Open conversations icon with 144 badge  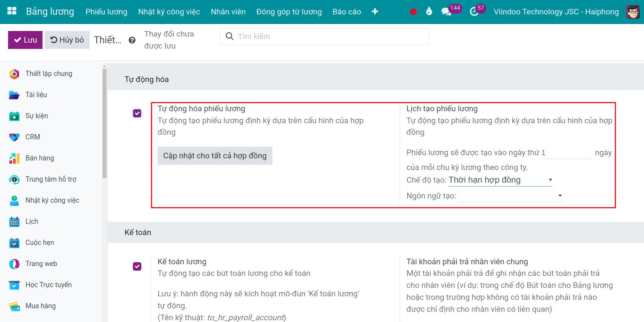[446, 12]
